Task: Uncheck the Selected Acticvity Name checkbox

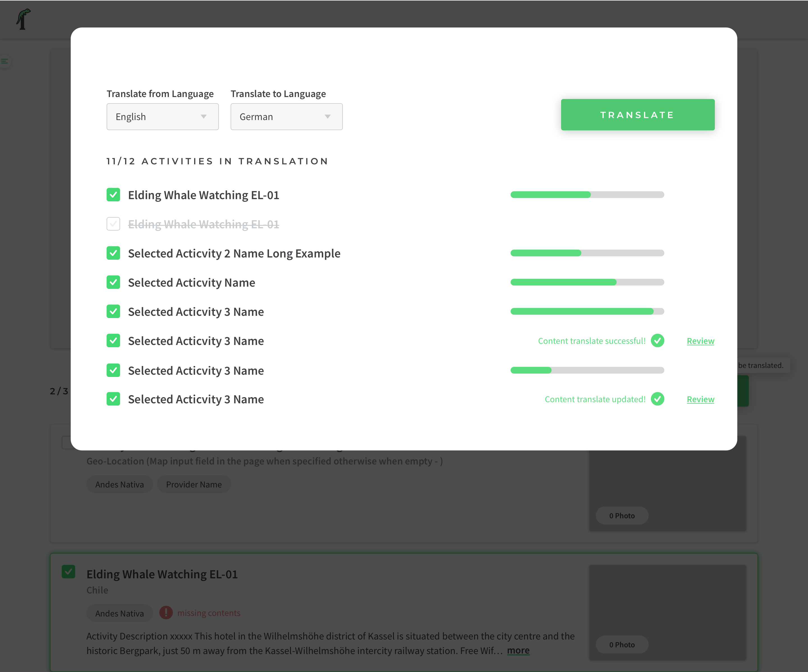Action: pos(113,282)
